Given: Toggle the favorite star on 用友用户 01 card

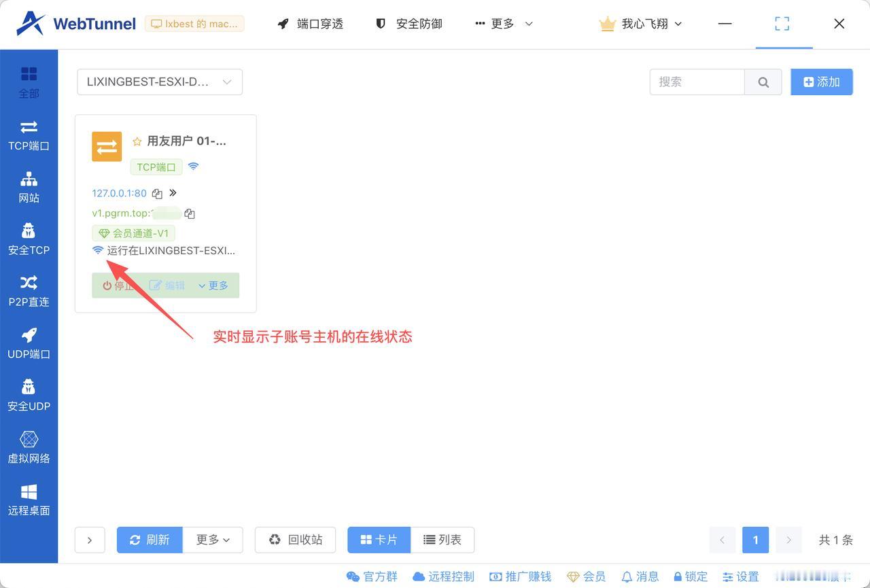Looking at the screenshot, I should point(137,141).
